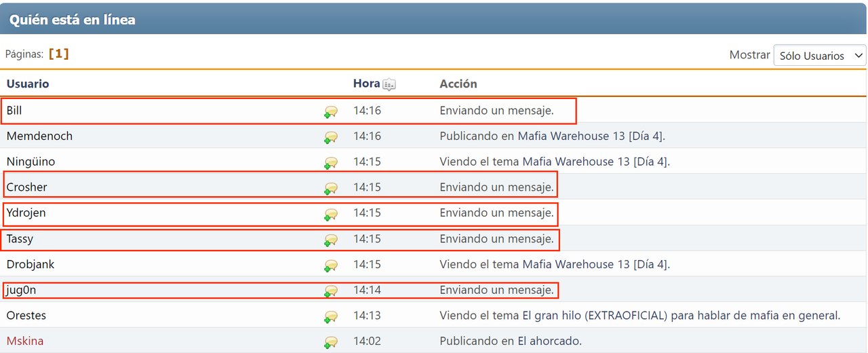Screen dimensions: 868x353
Task: Click the 'Quién está en línea' title
Action: tap(72, 20)
